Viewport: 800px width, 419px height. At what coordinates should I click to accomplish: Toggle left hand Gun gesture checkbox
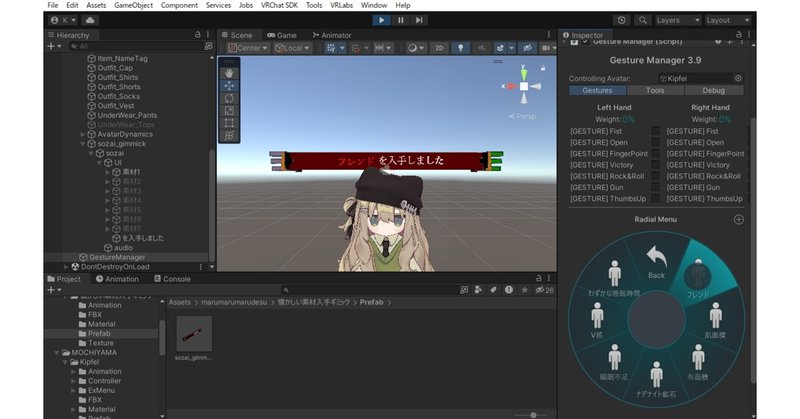pyautogui.click(x=655, y=187)
